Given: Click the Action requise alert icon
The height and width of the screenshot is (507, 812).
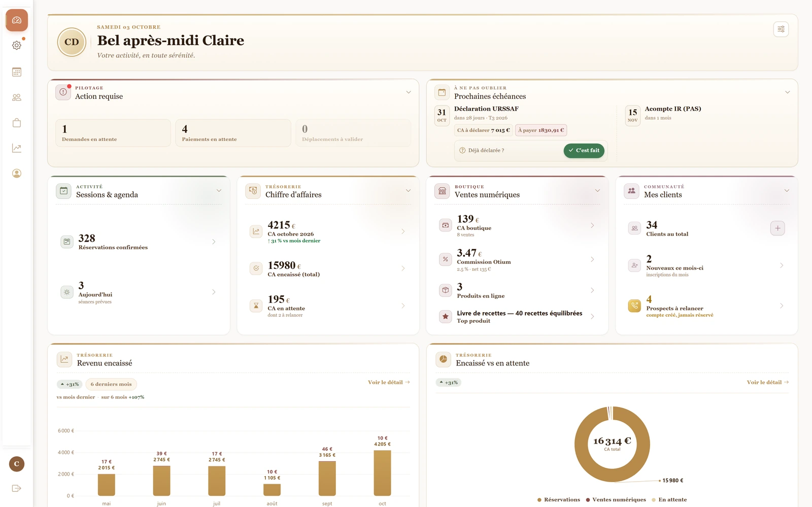Looking at the screenshot, I should click(63, 92).
